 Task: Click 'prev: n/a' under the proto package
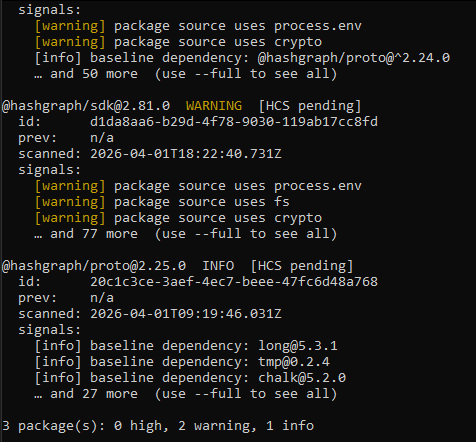[x=66, y=298]
